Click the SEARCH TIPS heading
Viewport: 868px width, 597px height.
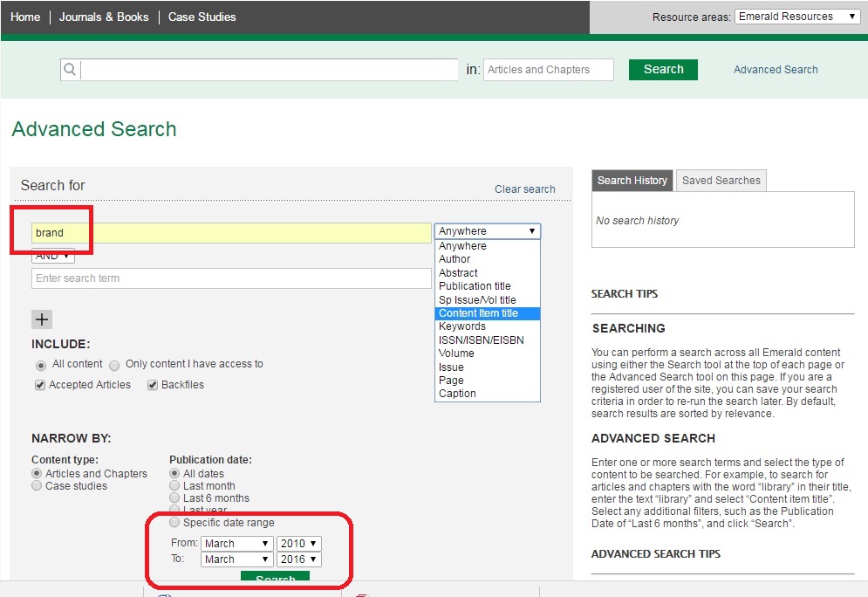625,294
